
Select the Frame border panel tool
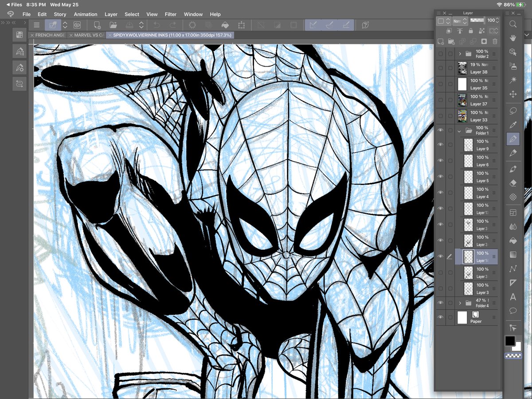coord(513,213)
